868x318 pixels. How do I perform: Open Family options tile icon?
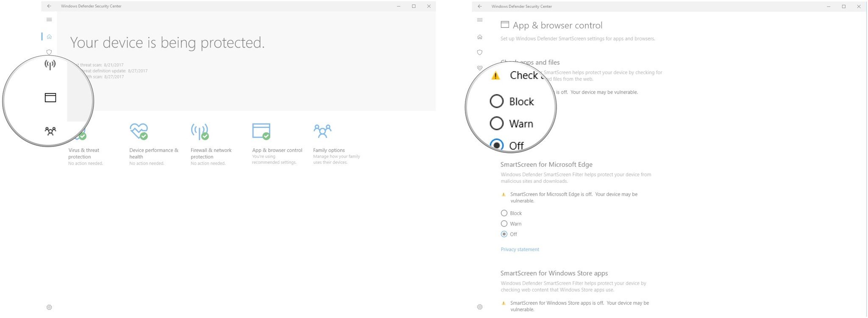pos(323,131)
